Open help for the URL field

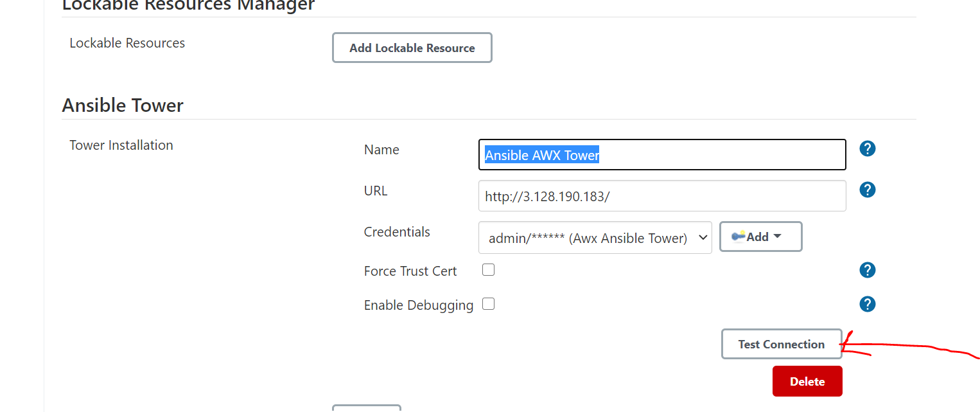coord(868,190)
